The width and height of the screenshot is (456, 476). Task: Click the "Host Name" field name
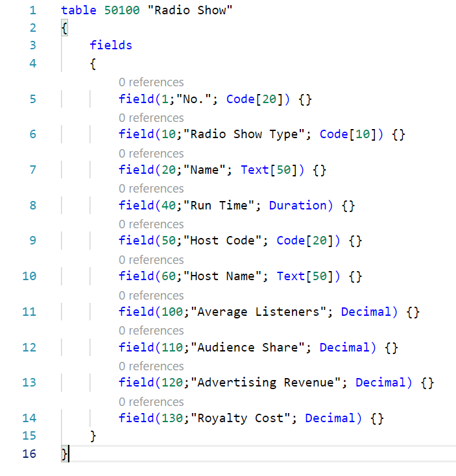pos(222,276)
